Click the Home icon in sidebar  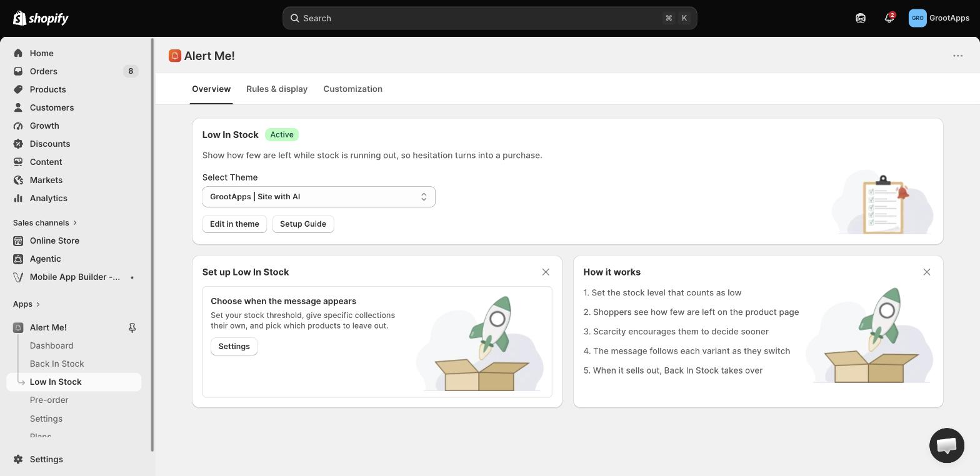[18, 53]
